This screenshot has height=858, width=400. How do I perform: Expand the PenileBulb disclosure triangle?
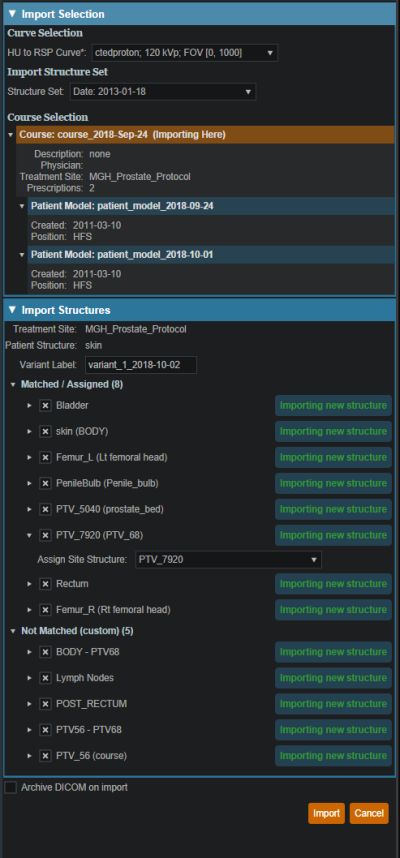30,484
